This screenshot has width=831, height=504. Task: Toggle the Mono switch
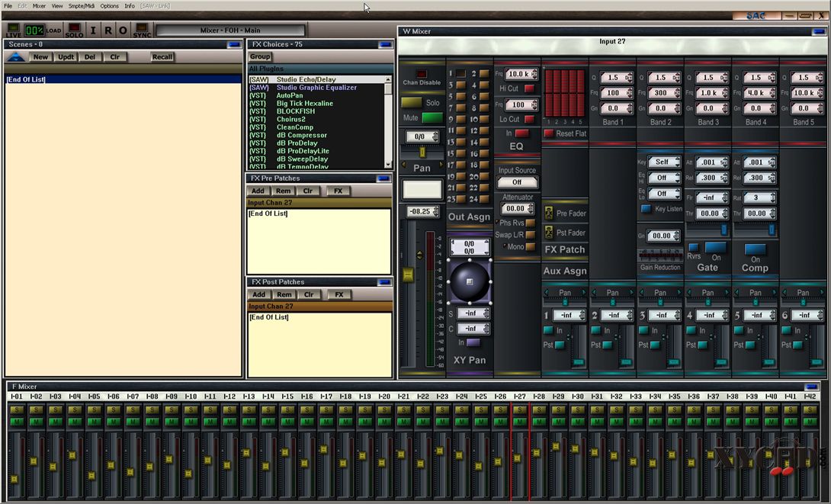point(530,246)
